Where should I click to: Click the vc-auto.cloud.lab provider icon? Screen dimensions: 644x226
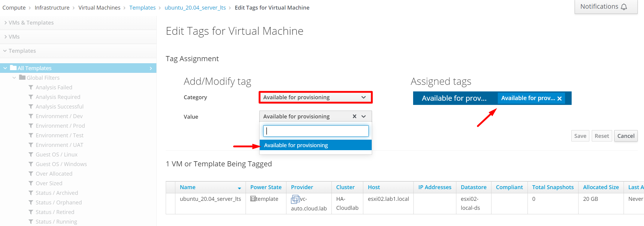[295, 199]
